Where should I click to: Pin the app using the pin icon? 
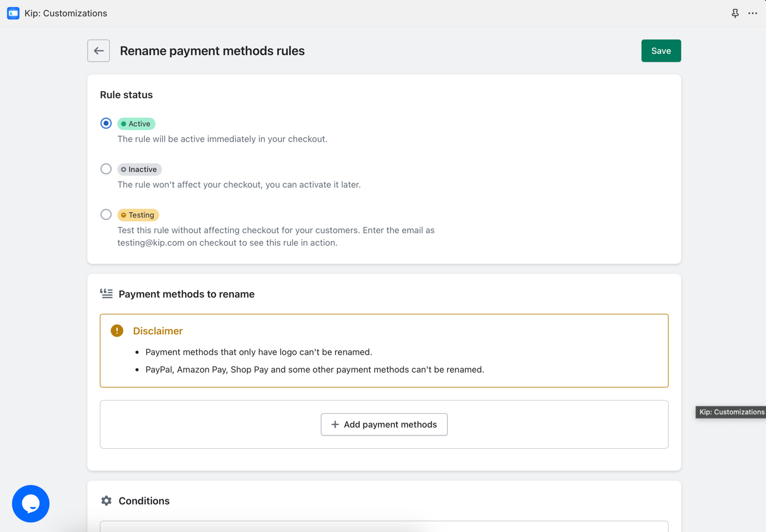point(734,13)
